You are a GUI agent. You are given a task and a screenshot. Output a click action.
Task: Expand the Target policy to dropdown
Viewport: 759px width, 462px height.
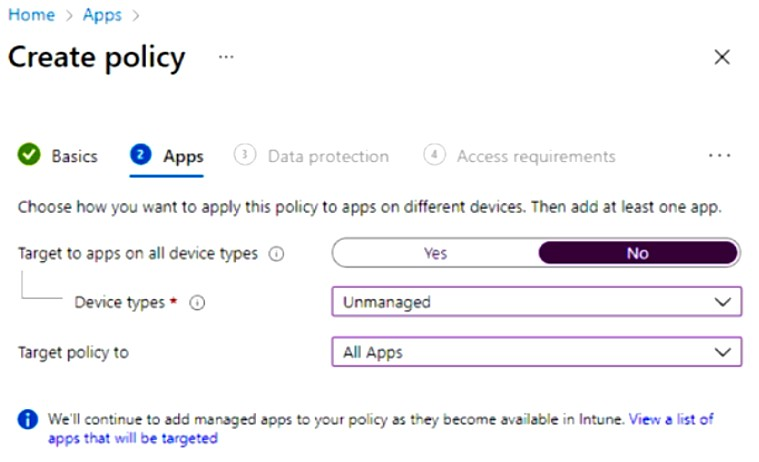536,352
